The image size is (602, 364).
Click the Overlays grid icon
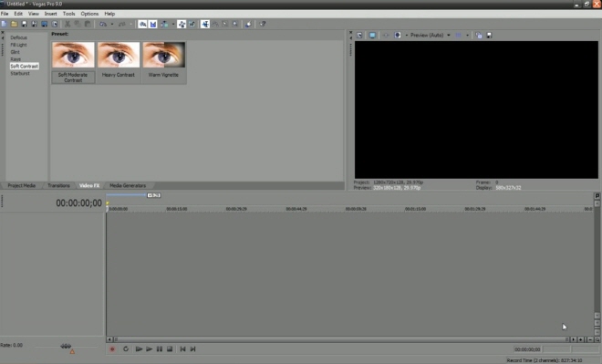[459, 35]
